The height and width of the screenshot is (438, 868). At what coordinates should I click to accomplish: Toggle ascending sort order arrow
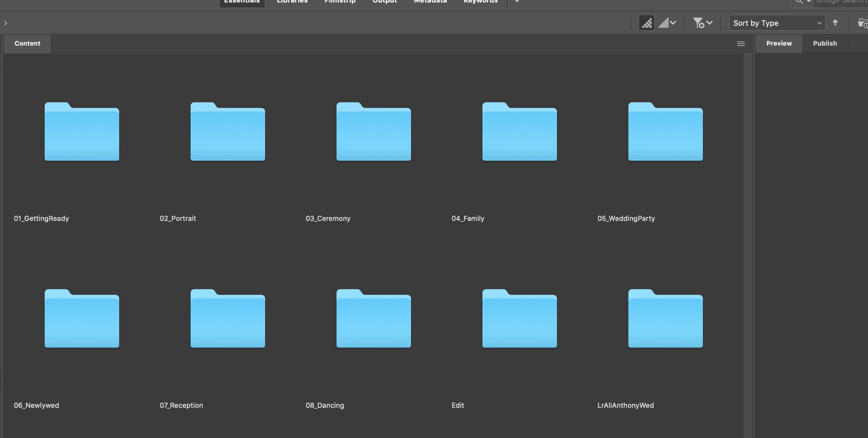coord(835,23)
